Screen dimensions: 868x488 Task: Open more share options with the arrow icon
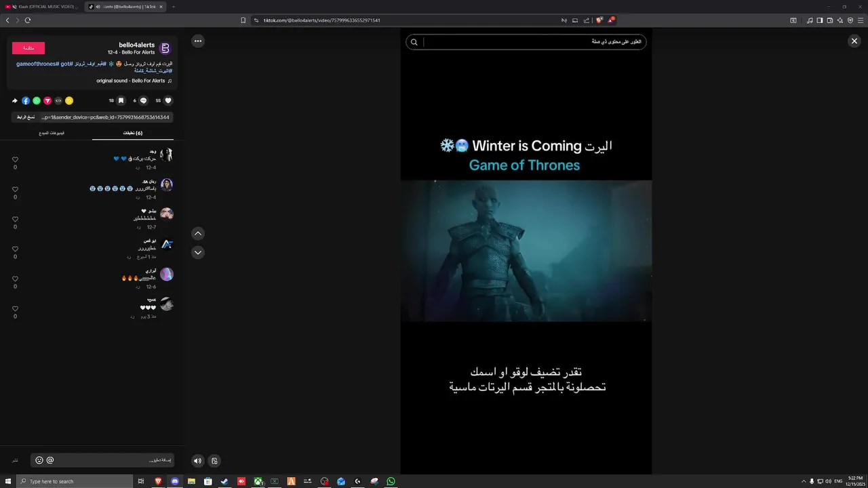click(15, 100)
